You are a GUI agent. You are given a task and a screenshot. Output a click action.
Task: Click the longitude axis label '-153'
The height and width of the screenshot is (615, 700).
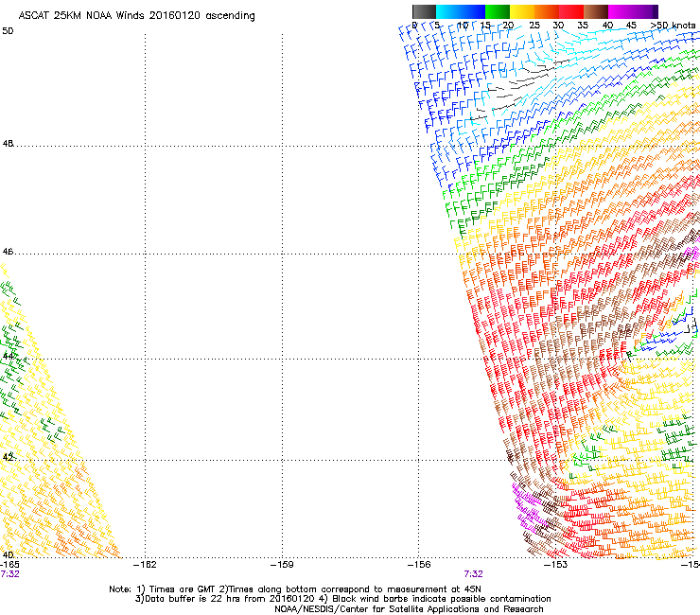click(x=555, y=565)
